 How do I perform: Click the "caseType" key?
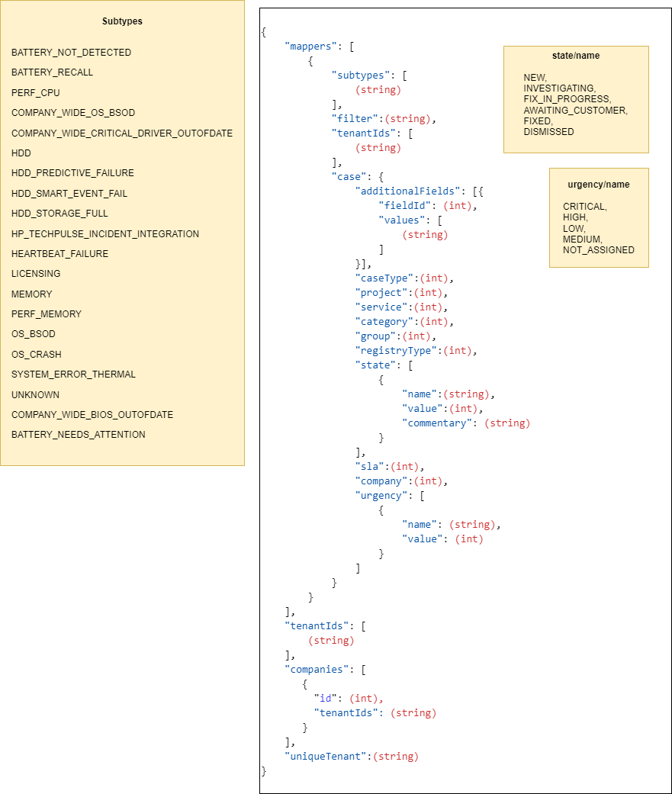[384, 278]
